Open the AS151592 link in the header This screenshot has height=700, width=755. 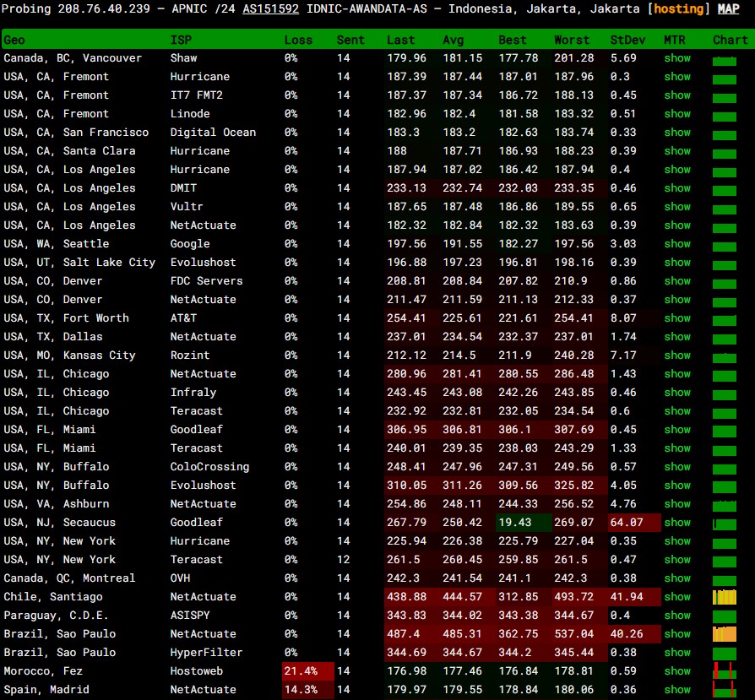pyautogui.click(x=270, y=8)
